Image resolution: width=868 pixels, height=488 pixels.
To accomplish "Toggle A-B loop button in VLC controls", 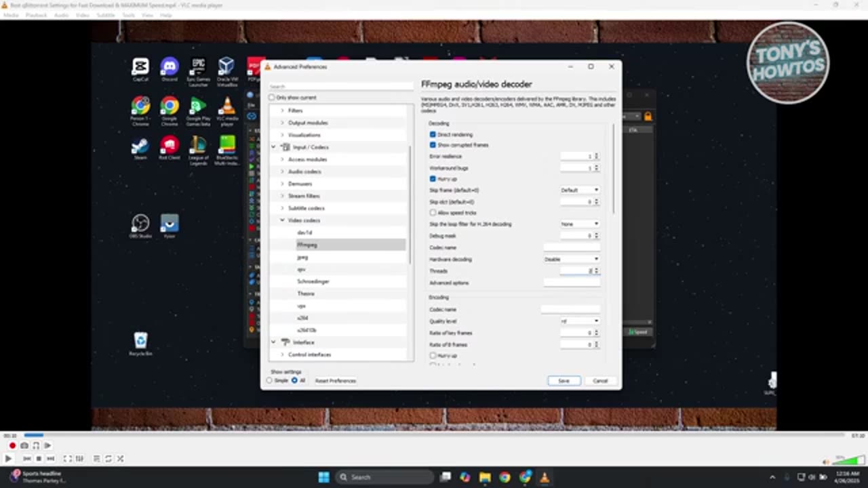I will click(x=36, y=445).
